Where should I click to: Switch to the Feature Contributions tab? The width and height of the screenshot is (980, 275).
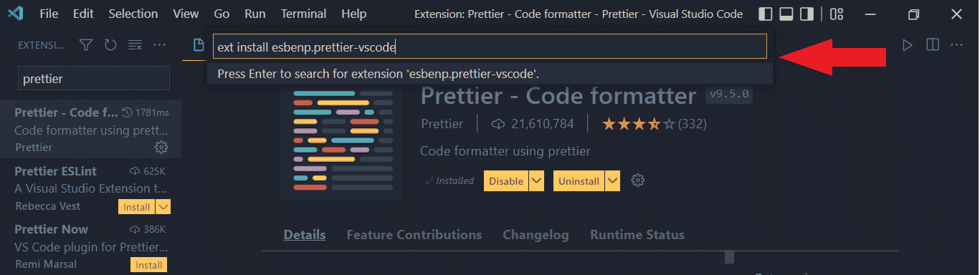point(414,235)
